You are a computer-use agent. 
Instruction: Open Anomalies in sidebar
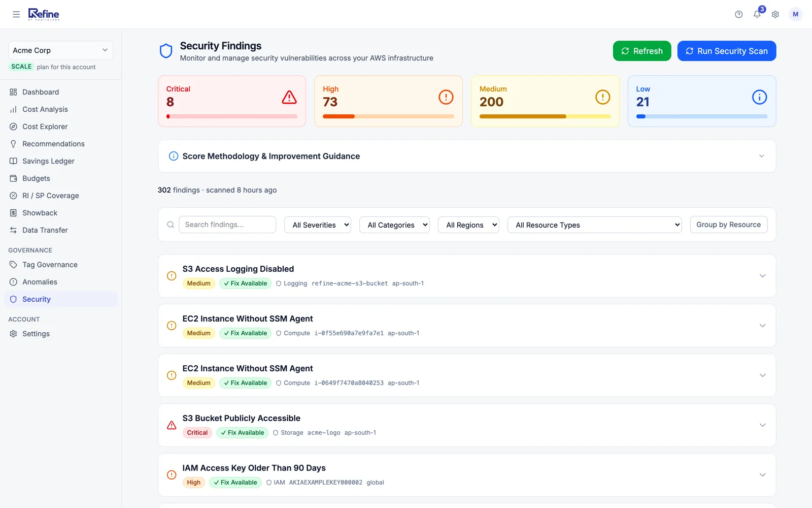point(61,282)
